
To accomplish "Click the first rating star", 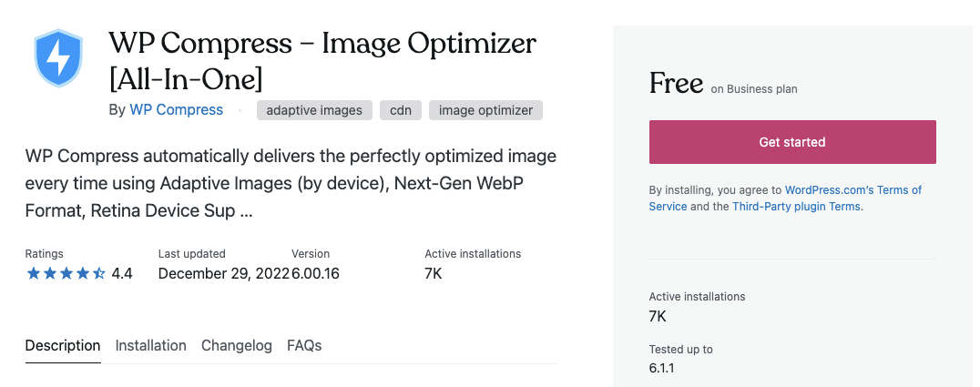I will click(x=33, y=273).
